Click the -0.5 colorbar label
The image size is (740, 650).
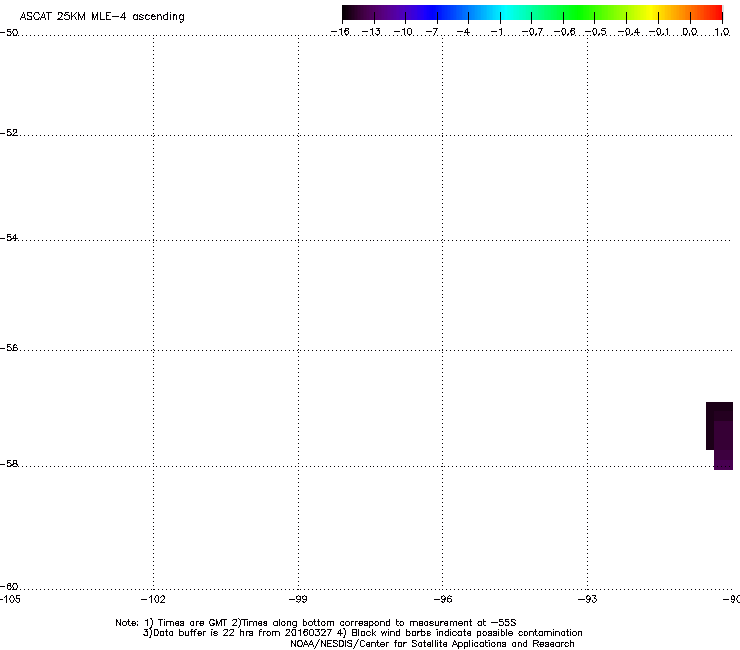tap(596, 32)
